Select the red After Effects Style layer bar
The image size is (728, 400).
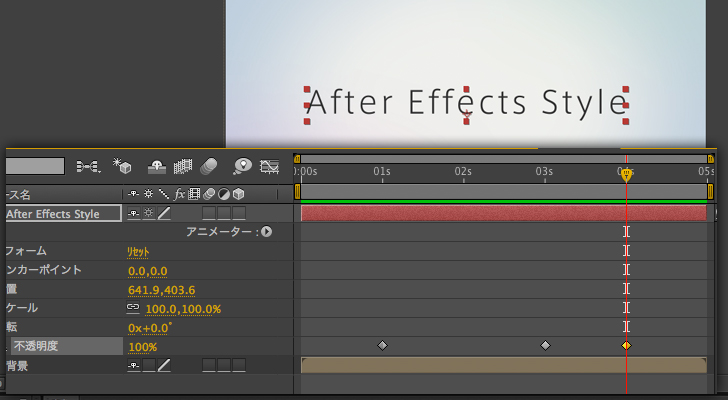pyautogui.click(x=504, y=213)
